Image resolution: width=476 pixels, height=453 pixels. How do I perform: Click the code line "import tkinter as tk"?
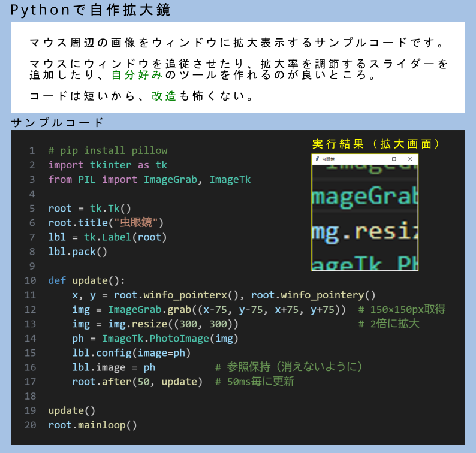pyautogui.click(x=108, y=165)
